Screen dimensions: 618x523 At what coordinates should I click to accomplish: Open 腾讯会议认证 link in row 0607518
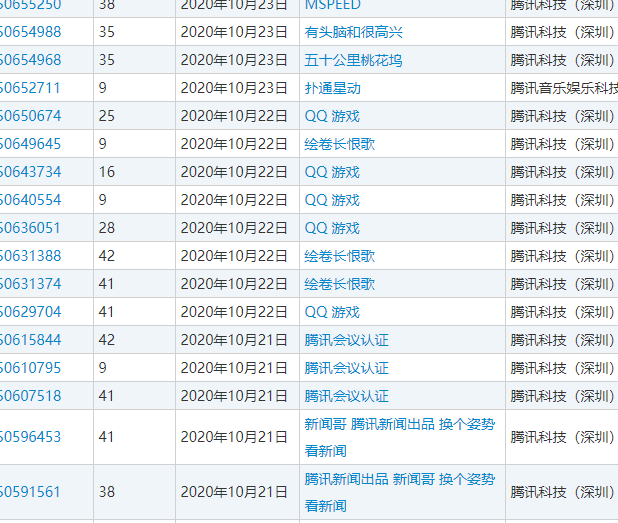tap(346, 396)
